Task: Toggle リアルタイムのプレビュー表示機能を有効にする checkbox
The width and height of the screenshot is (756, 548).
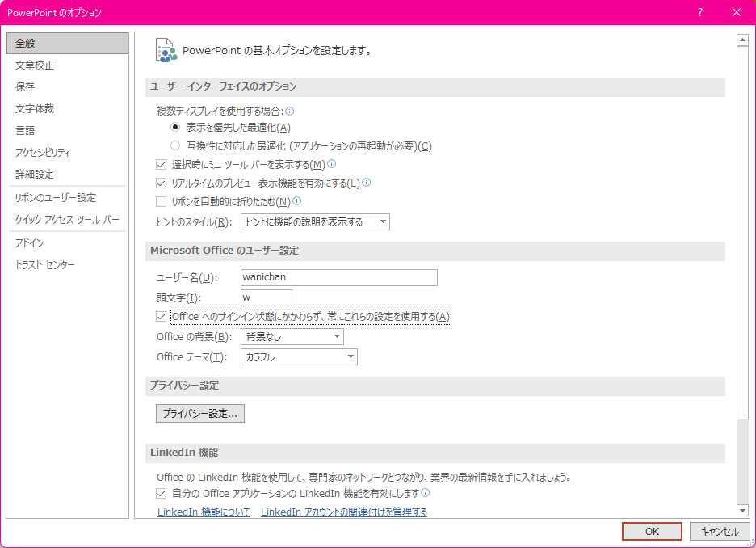Action: (161, 183)
